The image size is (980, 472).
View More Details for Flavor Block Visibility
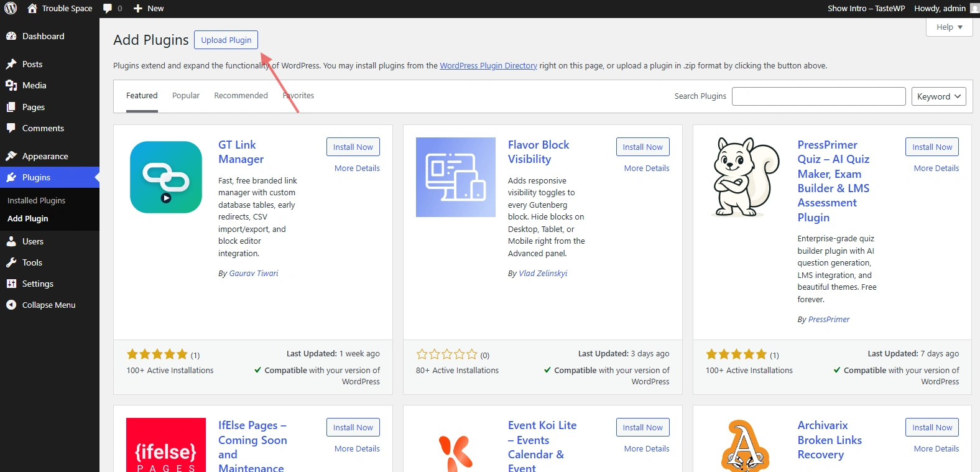(647, 169)
